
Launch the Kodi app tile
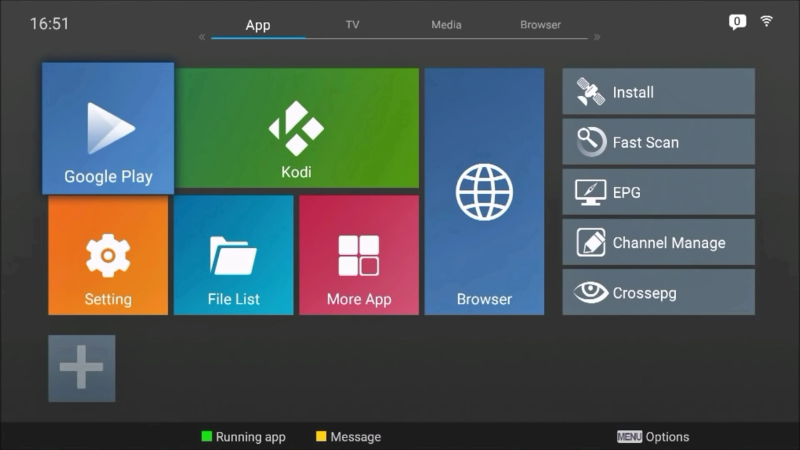(296, 128)
